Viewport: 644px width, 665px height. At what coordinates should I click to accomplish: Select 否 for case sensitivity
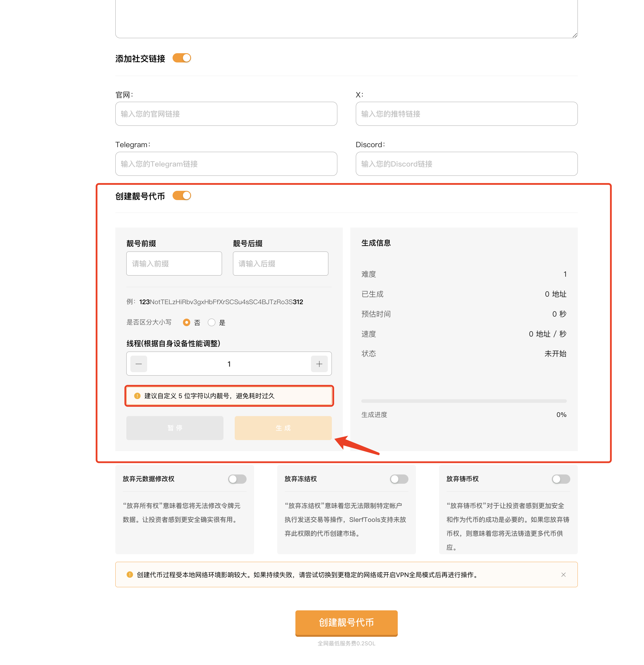(186, 322)
